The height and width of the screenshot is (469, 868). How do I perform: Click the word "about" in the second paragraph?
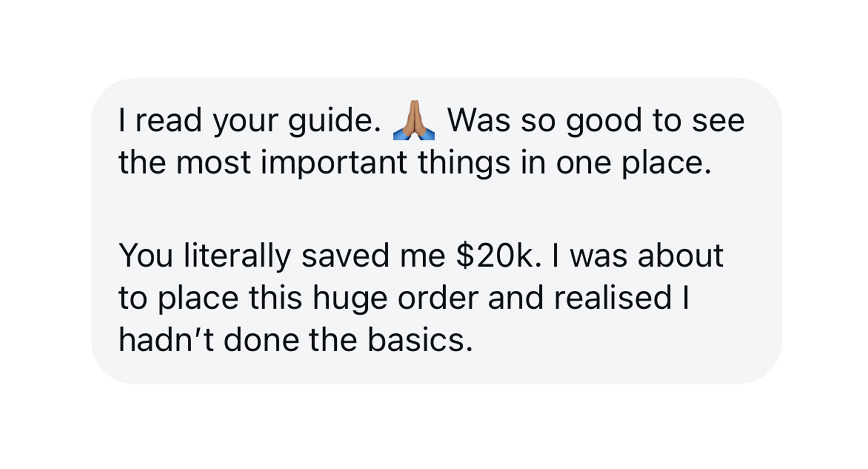click(680, 256)
